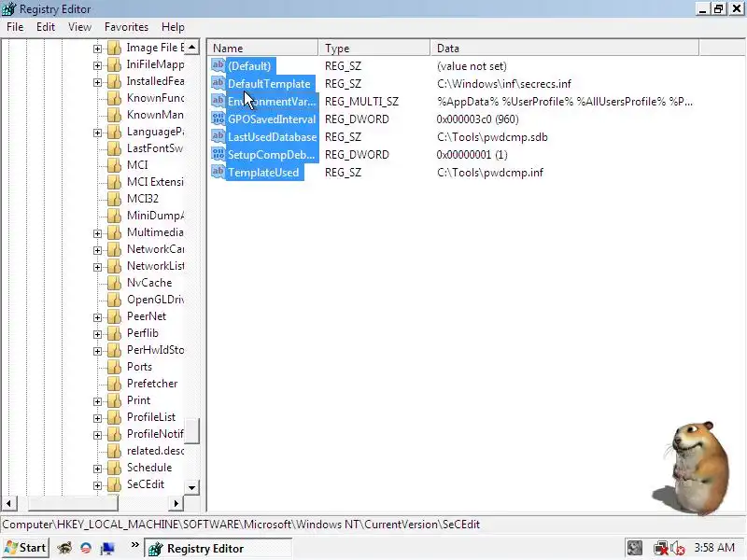Click the tree scroll up arrow
Viewport: 747px width, 560px height.
click(191, 48)
